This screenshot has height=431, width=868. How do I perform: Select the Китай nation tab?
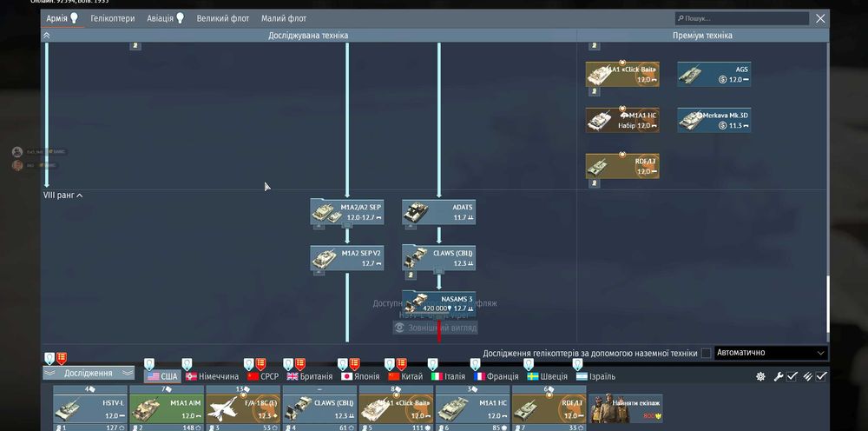[405, 377]
